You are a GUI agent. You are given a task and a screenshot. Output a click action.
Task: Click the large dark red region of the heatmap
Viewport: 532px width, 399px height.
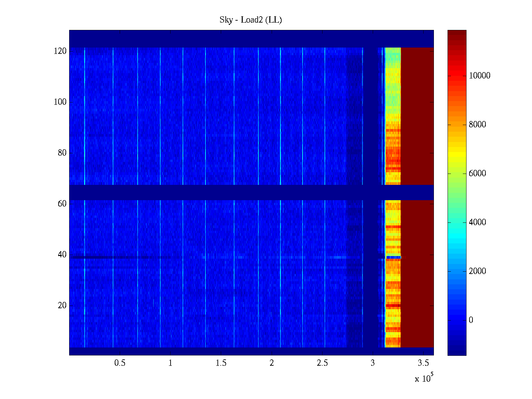(x=417, y=116)
